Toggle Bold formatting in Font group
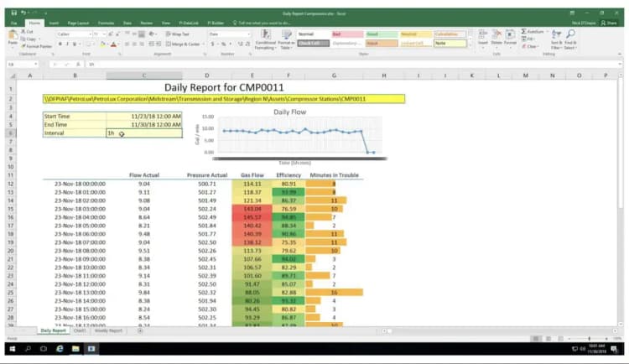 click(60, 44)
